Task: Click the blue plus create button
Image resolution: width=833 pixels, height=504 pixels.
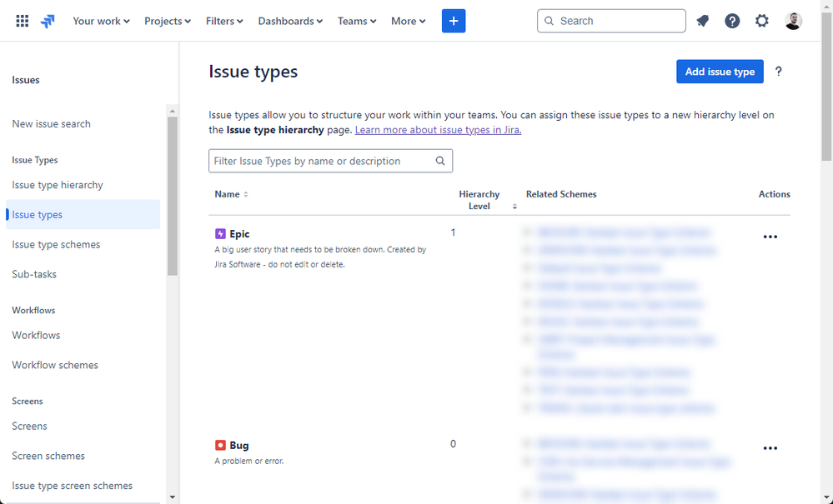Action: tap(454, 21)
